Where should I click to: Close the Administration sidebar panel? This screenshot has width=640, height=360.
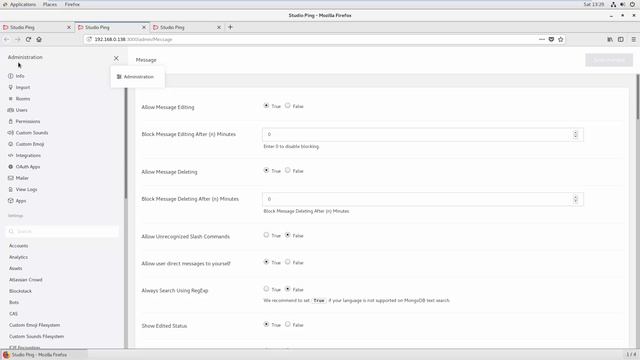(x=116, y=58)
